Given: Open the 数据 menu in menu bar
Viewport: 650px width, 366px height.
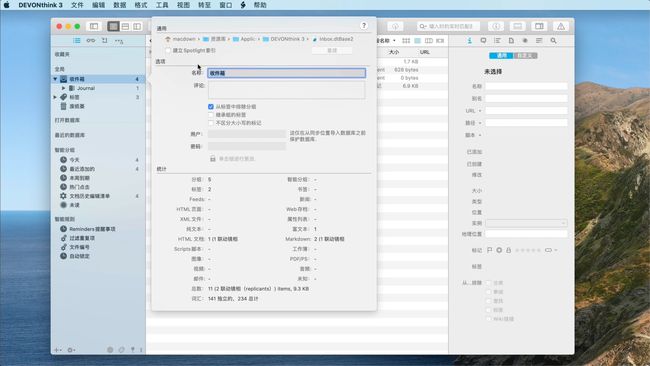Looking at the screenshot, I should [x=119, y=5].
